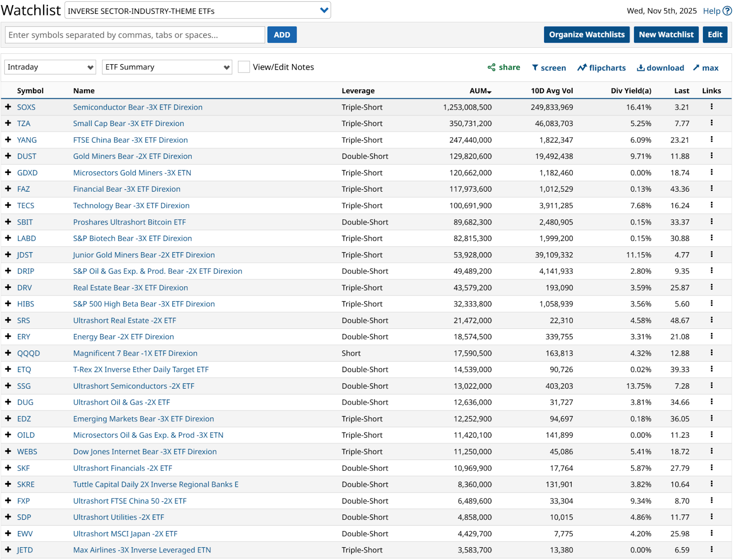734x560 pixels.
Task: Click the New Watchlist button
Action: pos(666,34)
